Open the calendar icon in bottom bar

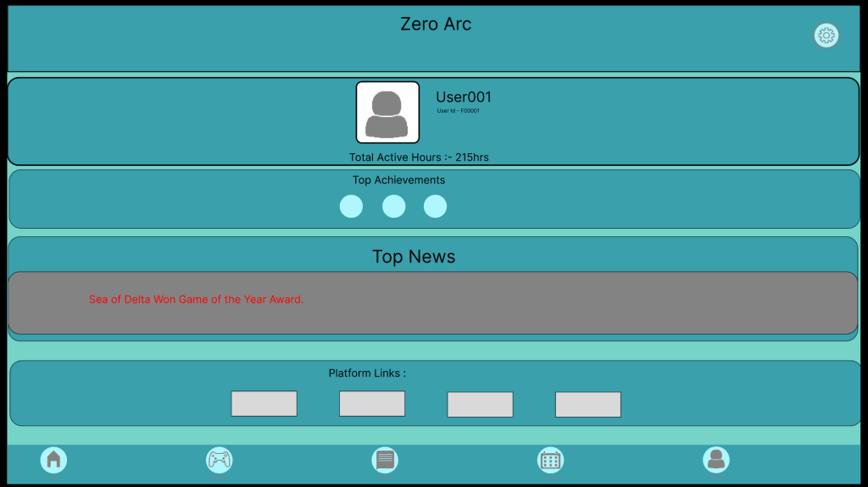550,460
